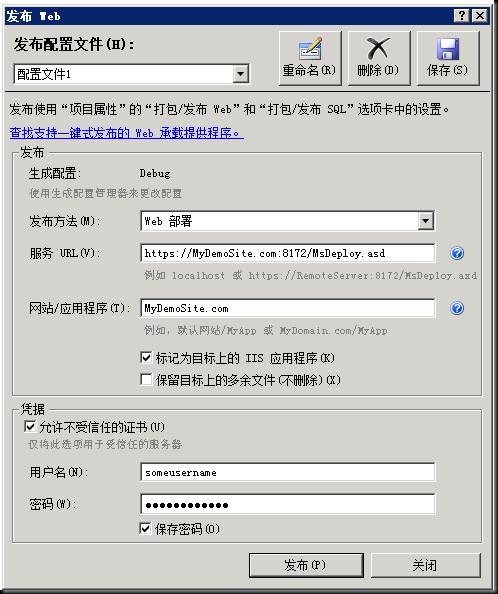Screen dimensions: 498x594
Task: Open the publish method (Web 部署) dropdown arrow
Action: [x=426, y=220]
